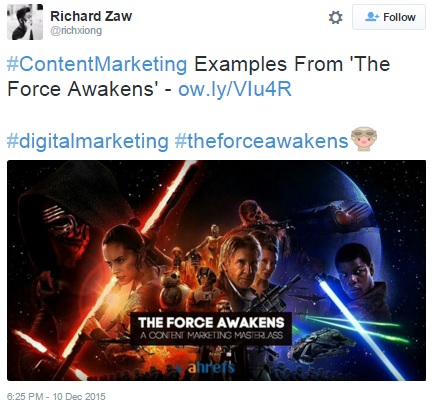Image resolution: width=438 pixels, height=405 pixels.
Task: Click the Follow button
Action: click(389, 17)
